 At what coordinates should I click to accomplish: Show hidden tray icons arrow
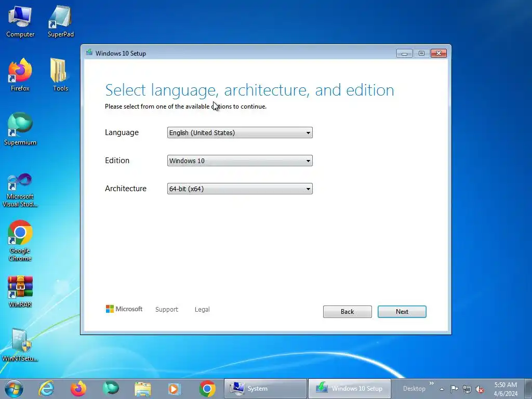coord(442,389)
